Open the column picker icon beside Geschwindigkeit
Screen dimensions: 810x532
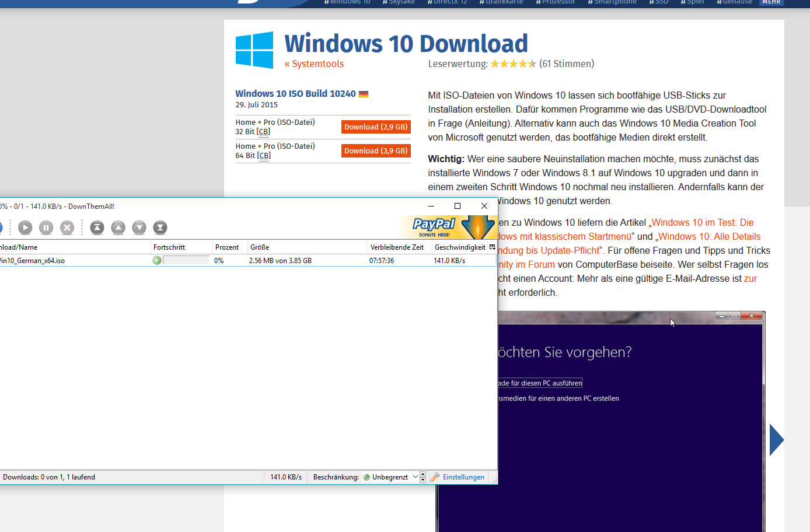[x=492, y=247]
